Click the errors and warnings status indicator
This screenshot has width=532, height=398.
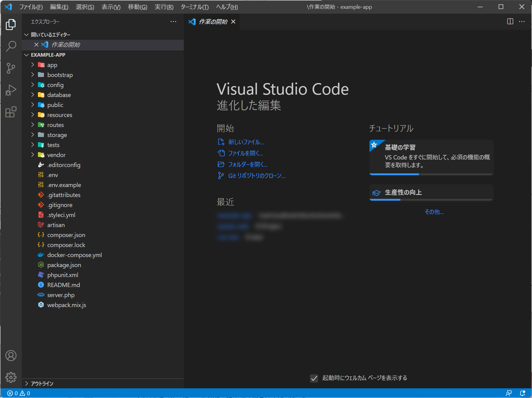click(19, 393)
